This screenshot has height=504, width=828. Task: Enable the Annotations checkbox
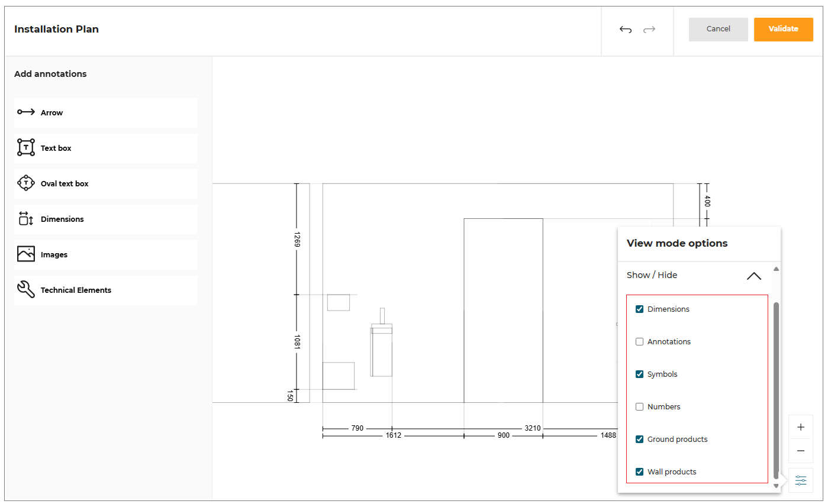coord(639,341)
